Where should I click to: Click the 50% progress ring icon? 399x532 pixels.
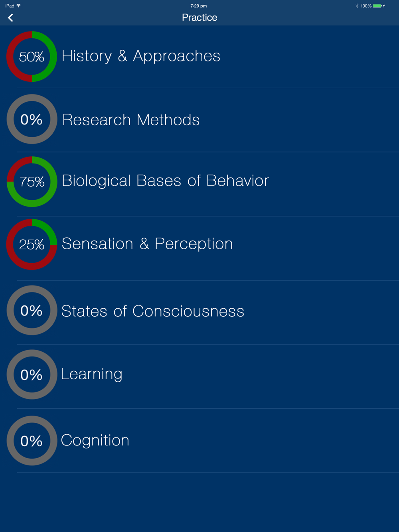(x=32, y=57)
